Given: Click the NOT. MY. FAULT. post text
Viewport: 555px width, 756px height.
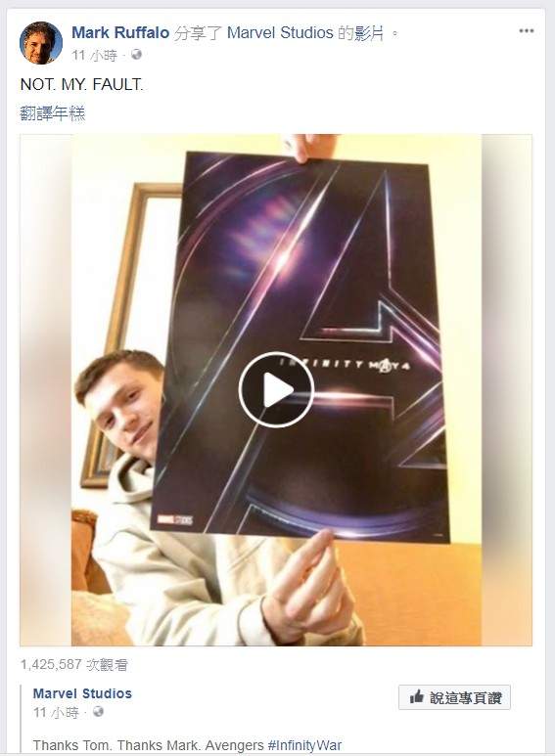Looking at the screenshot, I should [81, 85].
